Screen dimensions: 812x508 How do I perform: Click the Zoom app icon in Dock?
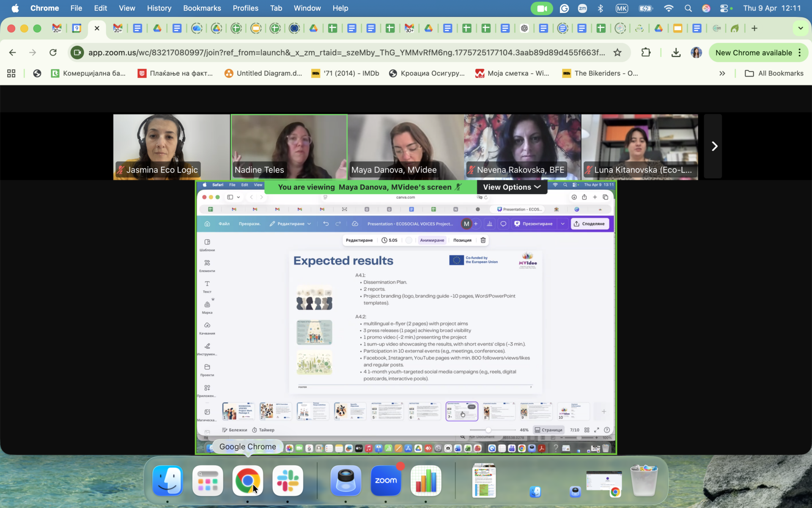[x=385, y=480]
